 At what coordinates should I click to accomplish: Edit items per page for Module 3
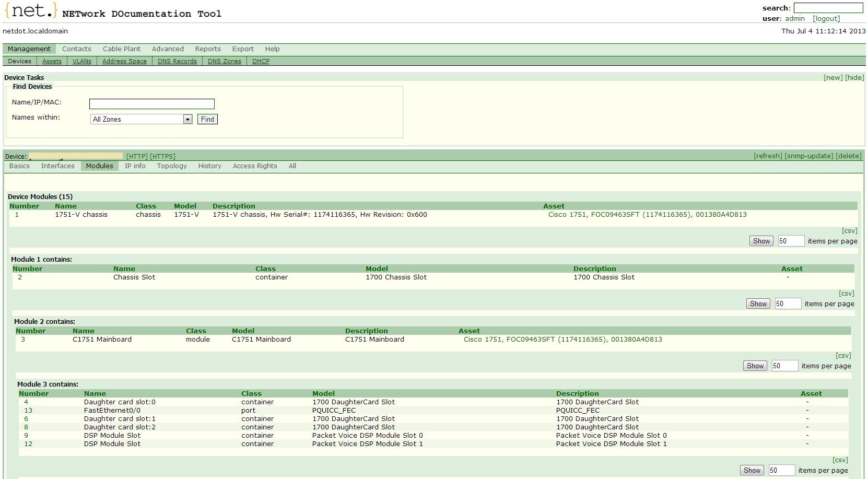pos(781,470)
